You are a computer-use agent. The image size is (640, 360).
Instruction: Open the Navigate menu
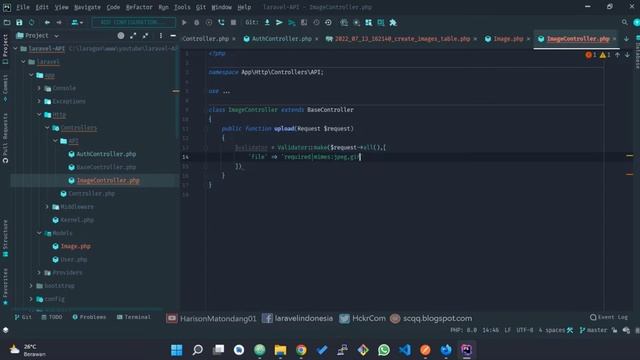pos(87,7)
